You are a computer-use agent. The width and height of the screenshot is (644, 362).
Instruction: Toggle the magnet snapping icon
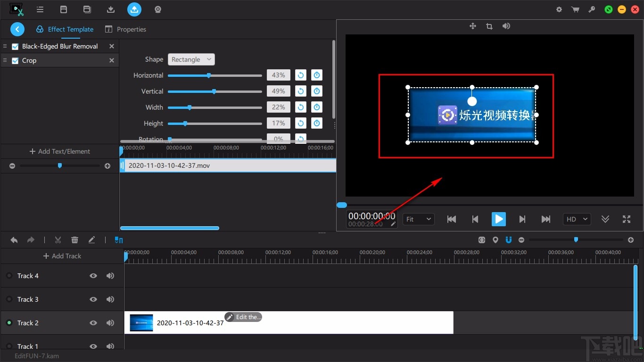click(509, 240)
